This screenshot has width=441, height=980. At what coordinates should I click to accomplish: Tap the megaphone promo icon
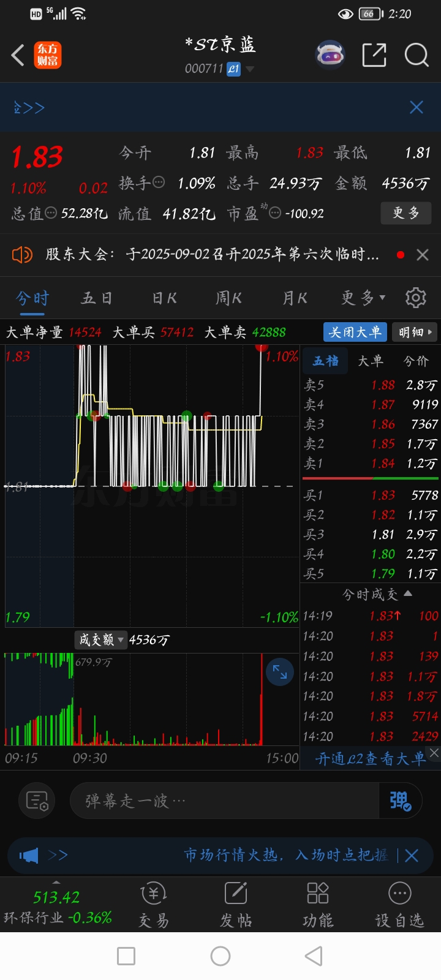click(x=29, y=855)
